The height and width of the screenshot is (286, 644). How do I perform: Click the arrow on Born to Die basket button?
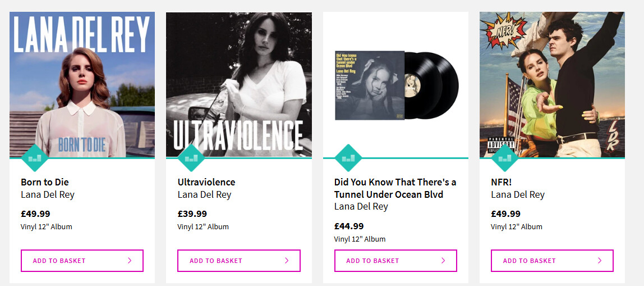[130, 261]
